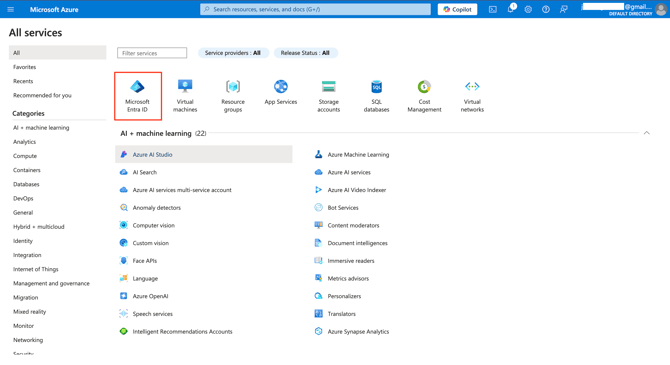The width and height of the screenshot is (670, 365).
Task: Select AI + machine learning category
Action: (x=41, y=128)
